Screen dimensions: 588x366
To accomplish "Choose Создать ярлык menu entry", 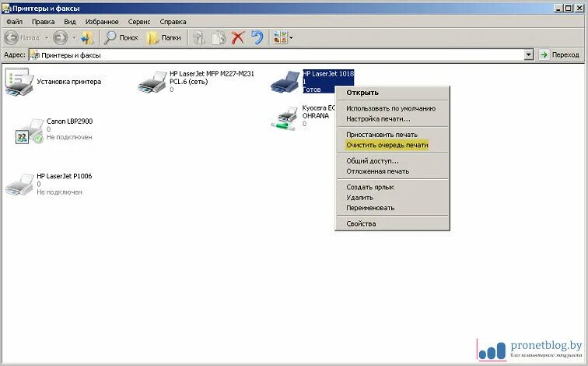I will click(392, 188).
